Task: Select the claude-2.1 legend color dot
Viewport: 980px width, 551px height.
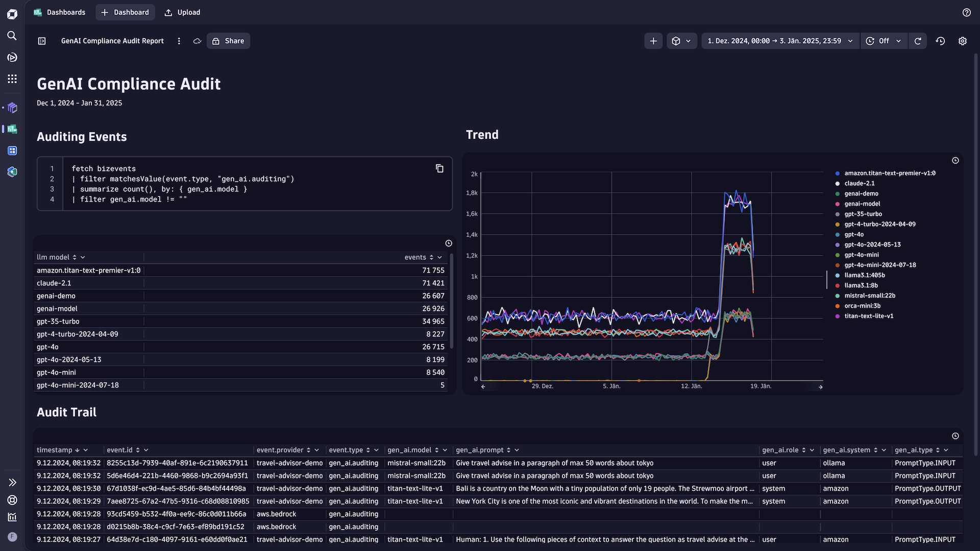Action: pos(837,183)
